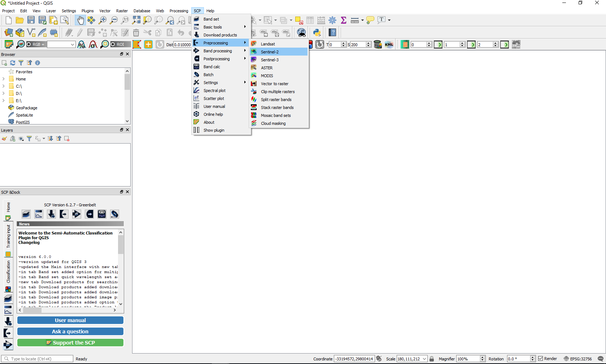Toggle the RGB display radio button

coord(29,44)
